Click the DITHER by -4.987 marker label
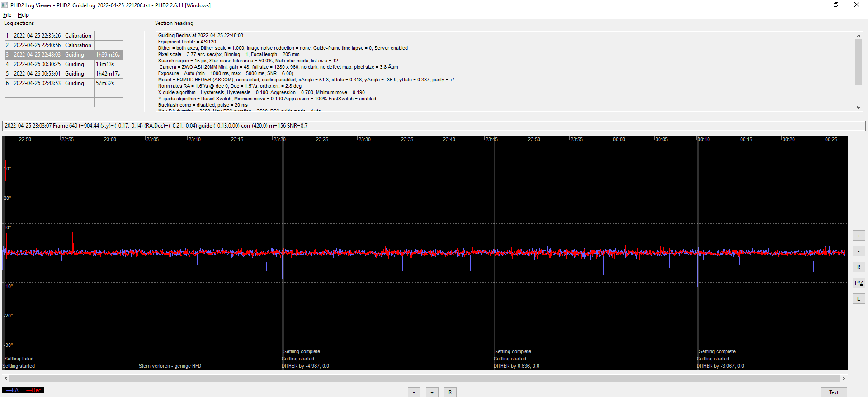This screenshot has height=397, width=868. (x=306, y=366)
